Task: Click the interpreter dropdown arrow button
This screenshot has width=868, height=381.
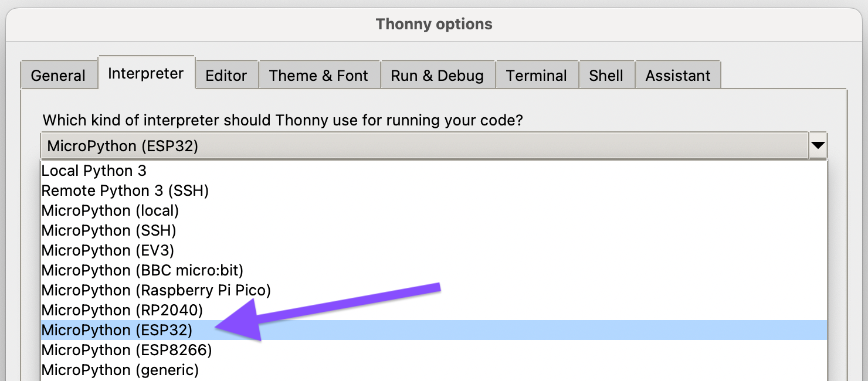Action: click(x=818, y=145)
